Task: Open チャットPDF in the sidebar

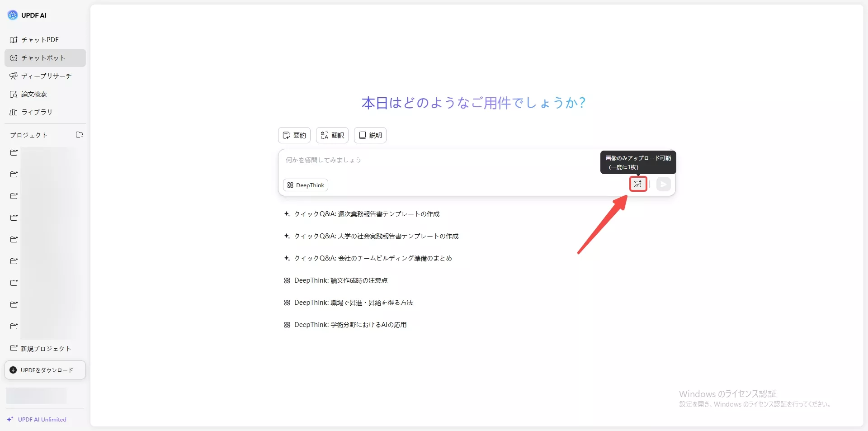Action: tap(45, 40)
